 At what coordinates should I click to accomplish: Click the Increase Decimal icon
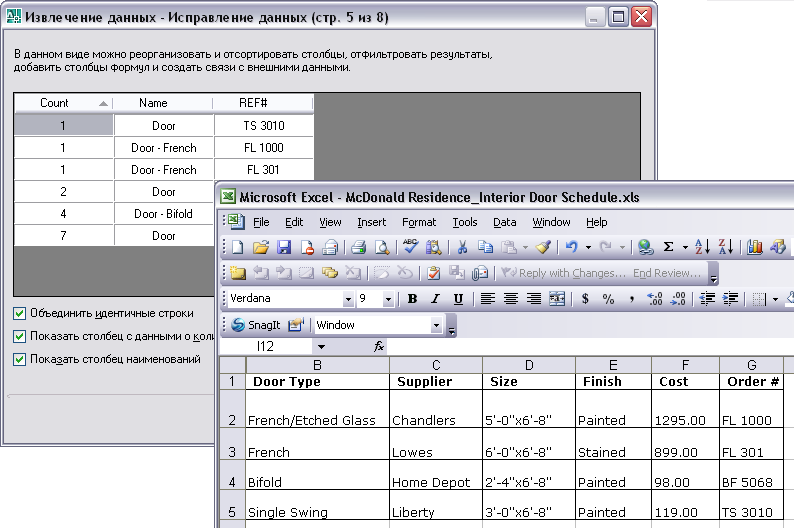[x=655, y=299]
